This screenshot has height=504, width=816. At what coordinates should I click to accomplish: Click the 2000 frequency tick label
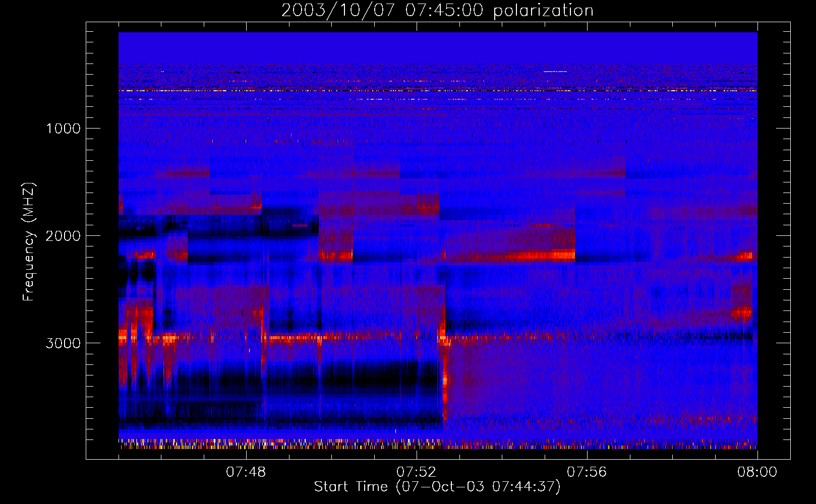coord(63,236)
